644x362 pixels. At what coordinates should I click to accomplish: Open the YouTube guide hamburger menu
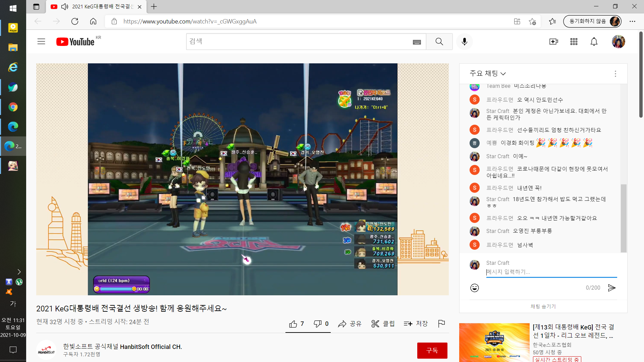[x=41, y=42]
